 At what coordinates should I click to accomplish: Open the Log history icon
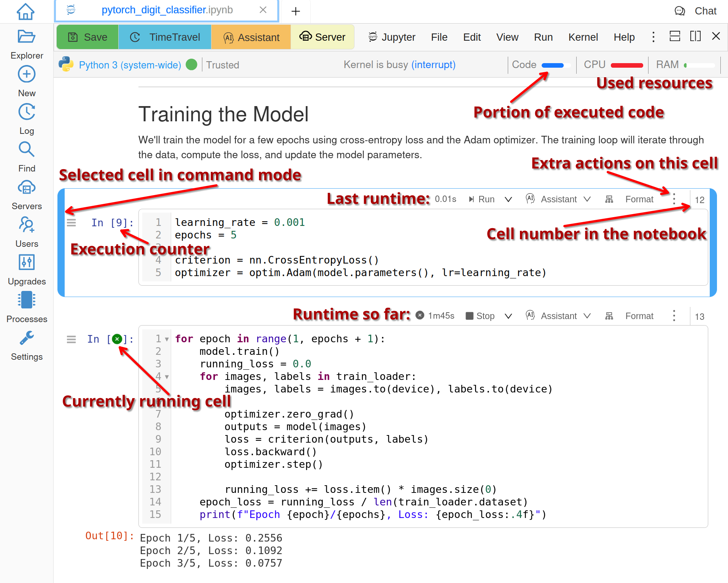click(x=26, y=112)
